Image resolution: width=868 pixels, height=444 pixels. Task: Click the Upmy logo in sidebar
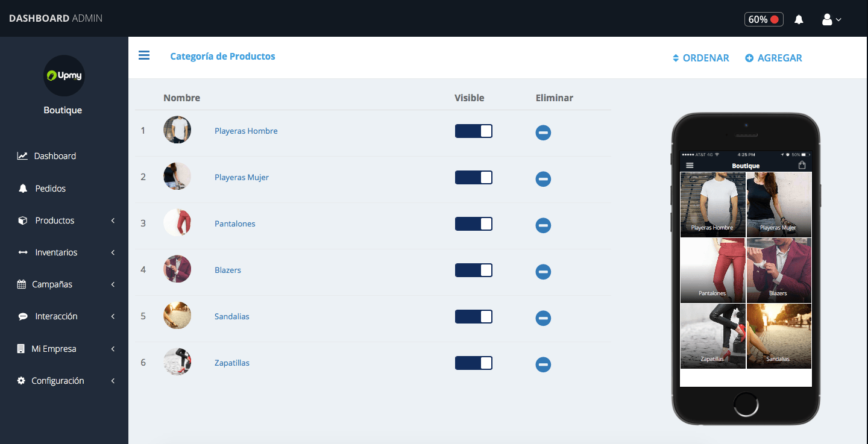click(x=64, y=76)
